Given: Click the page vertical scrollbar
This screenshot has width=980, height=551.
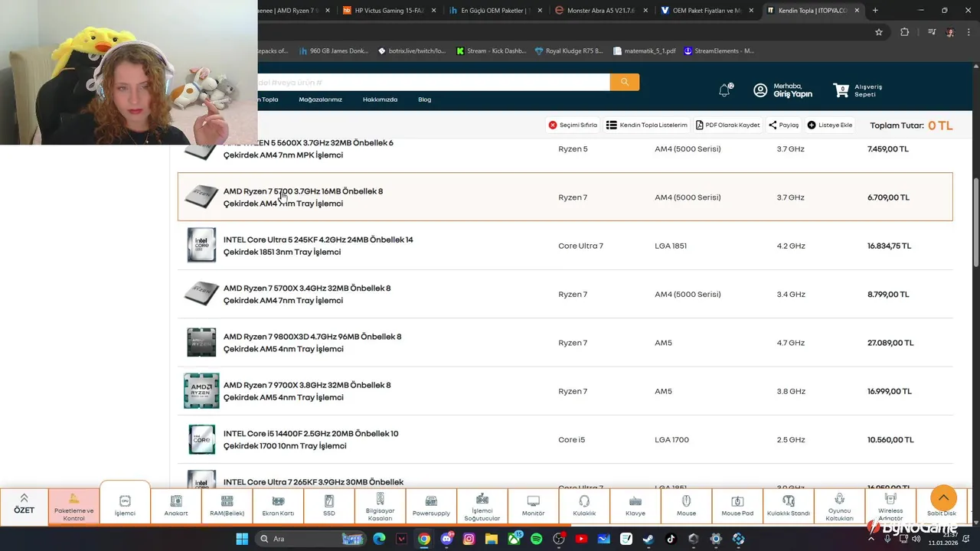Looking at the screenshot, I should coord(975,222).
